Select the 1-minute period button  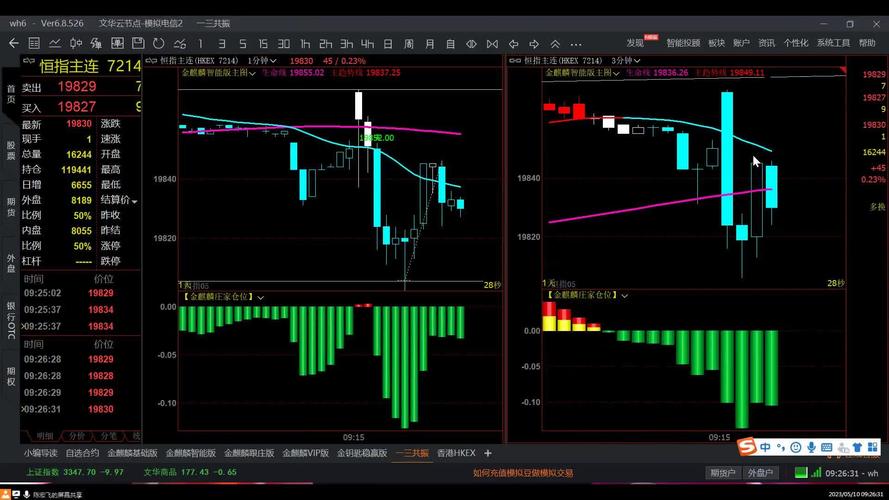coord(200,43)
